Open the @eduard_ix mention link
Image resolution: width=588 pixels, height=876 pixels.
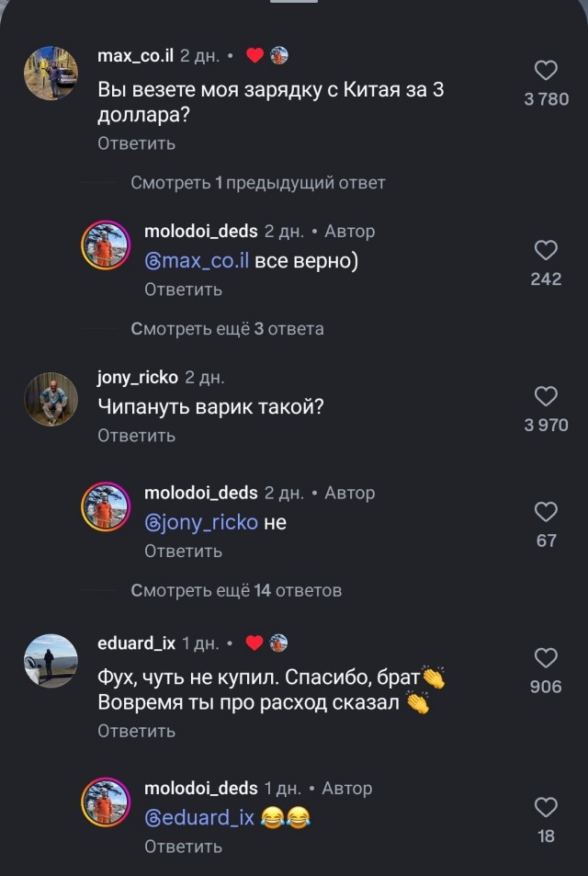pos(201,816)
